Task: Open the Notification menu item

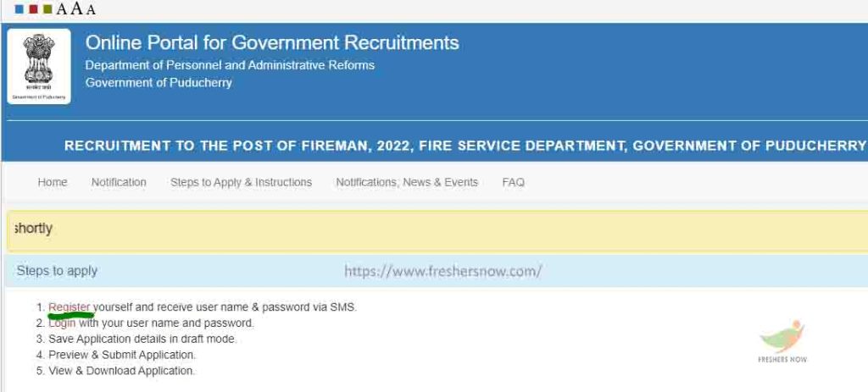Action: point(119,182)
